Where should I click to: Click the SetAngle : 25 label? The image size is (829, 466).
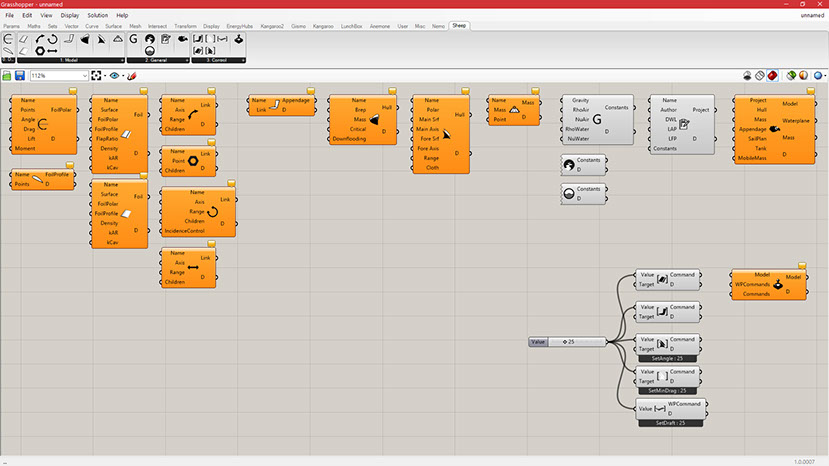[669, 357]
